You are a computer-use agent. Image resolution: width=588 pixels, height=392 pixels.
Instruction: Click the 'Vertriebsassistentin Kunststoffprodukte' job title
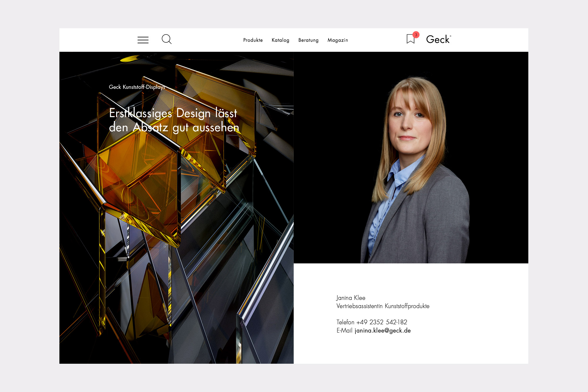[x=383, y=306]
